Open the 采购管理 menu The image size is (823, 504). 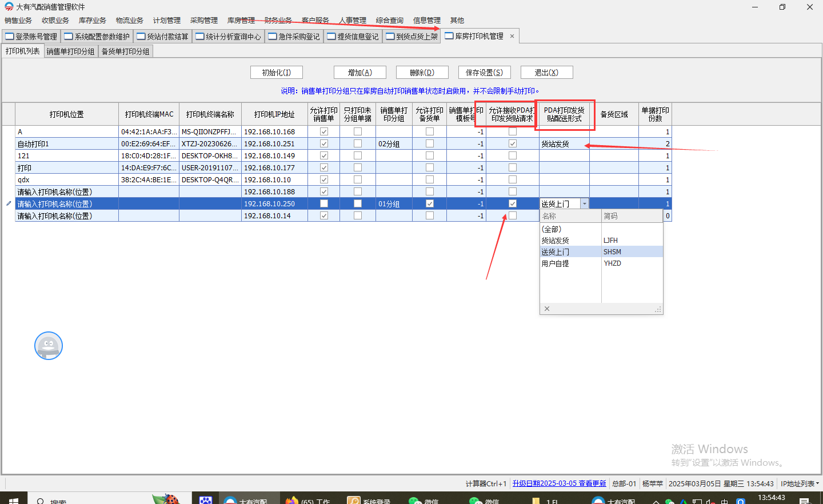(x=204, y=20)
